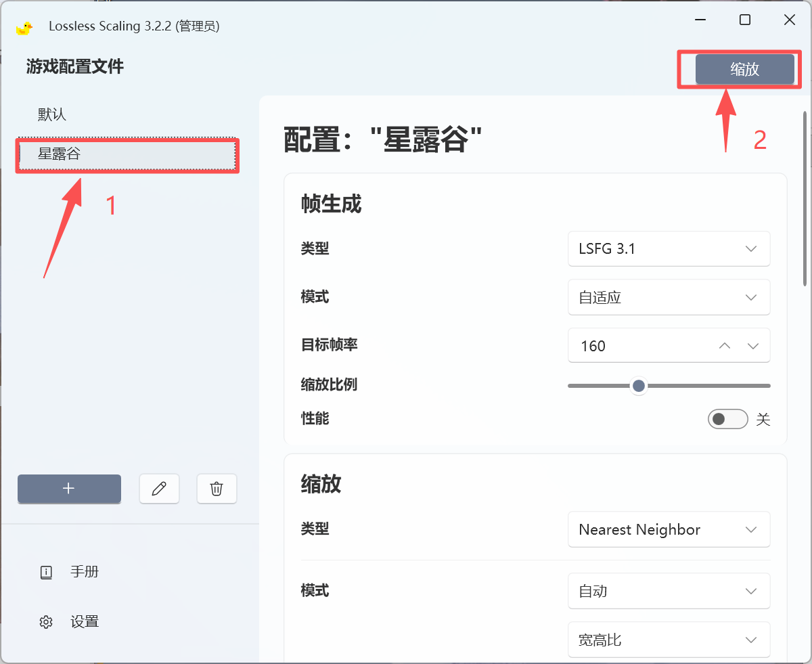Increase target frame rate with up arrow

click(x=725, y=346)
